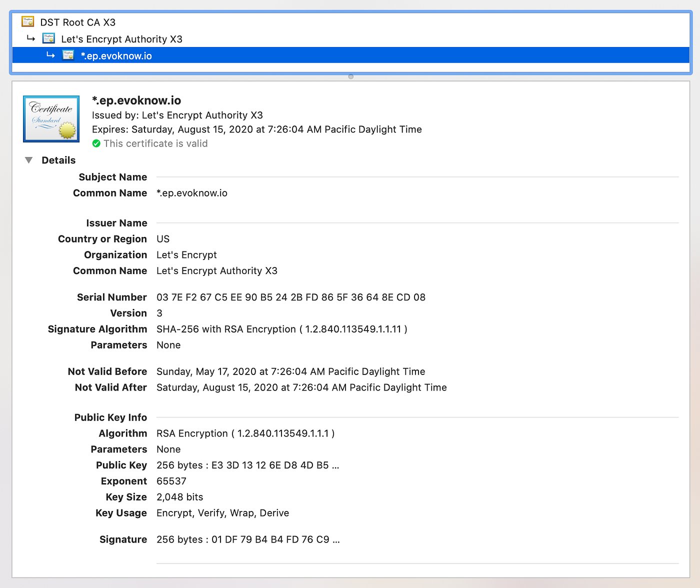The height and width of the screenshot is (588, 700).
Task: Click Exponent value 65537
Action: pyautogui.click(x=171, y=481)
